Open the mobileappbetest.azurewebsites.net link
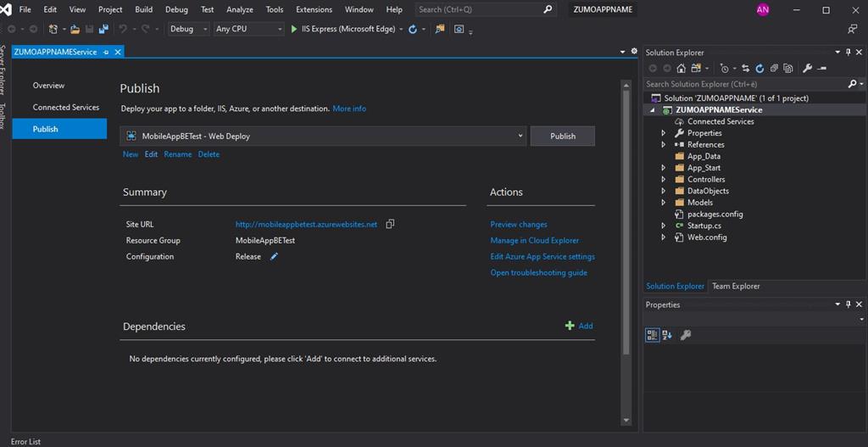 point(306,224)
